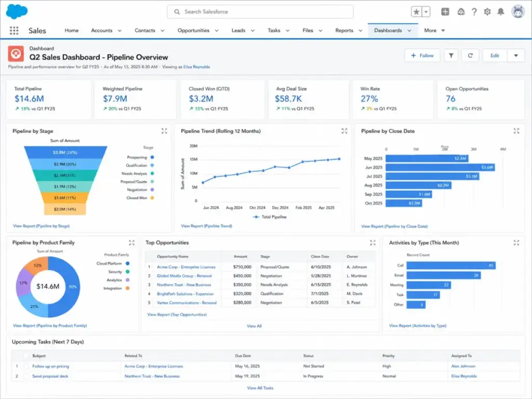Viewport: 532px width, 399px height.
Task: Click the Total Pipeline $14.6M value
Action: point(29,99)
